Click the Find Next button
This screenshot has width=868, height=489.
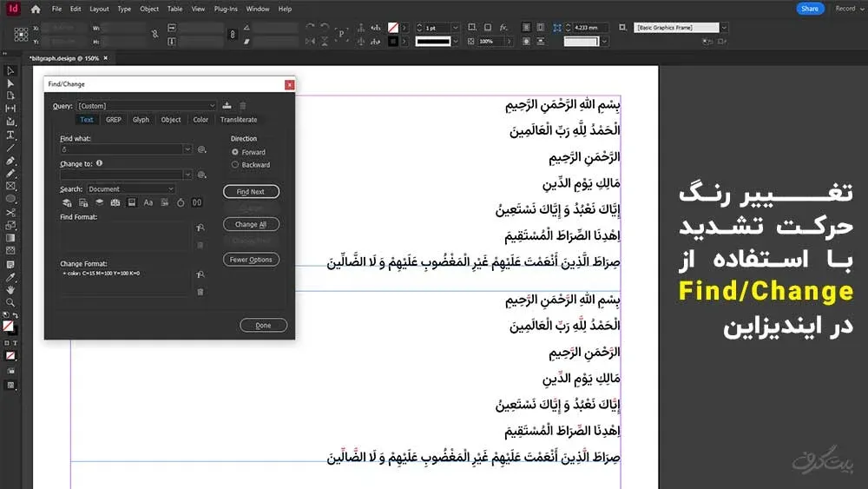[251, 192]
